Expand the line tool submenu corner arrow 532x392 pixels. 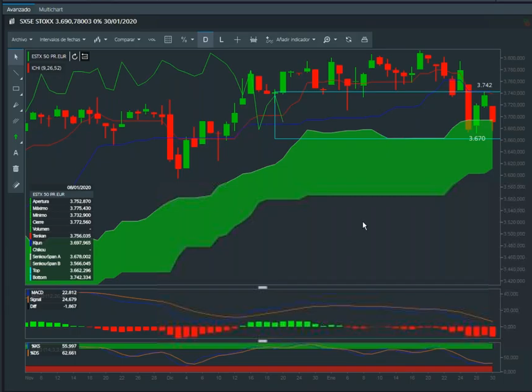tap(21, 79)
